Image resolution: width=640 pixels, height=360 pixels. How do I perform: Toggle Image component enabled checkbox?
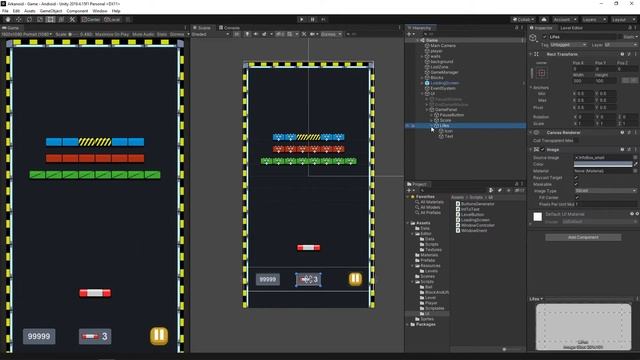(x=542, y=149)
